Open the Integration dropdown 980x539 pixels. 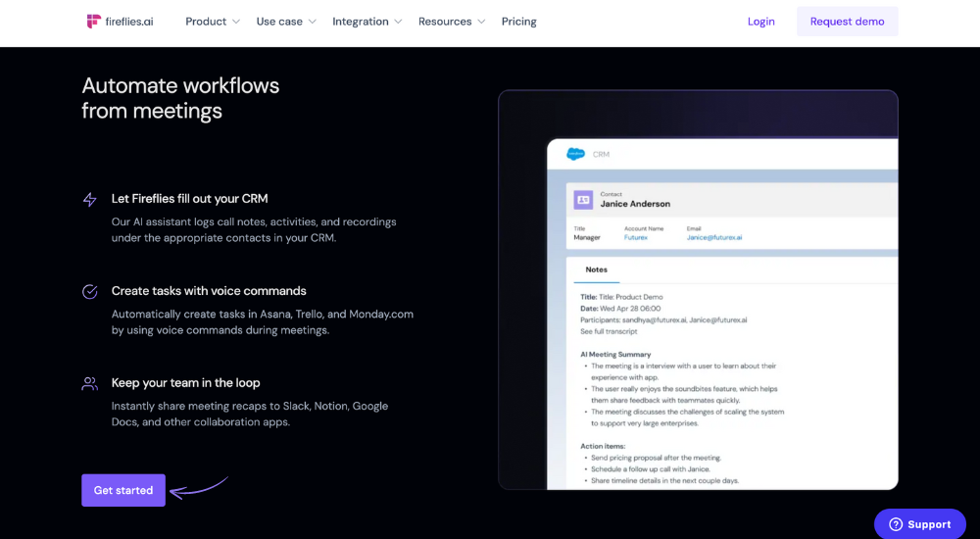[367, 22]
